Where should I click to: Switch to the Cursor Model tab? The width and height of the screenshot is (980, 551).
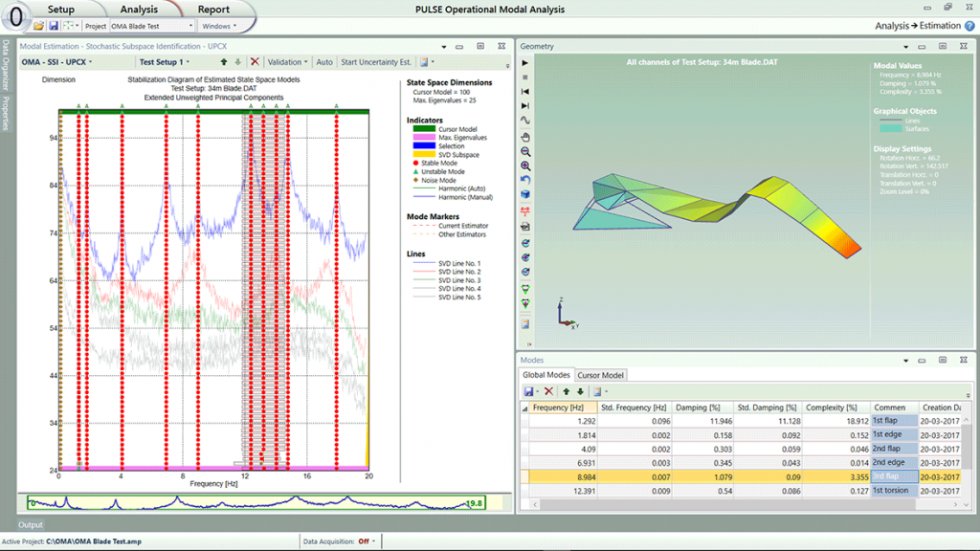600,375
